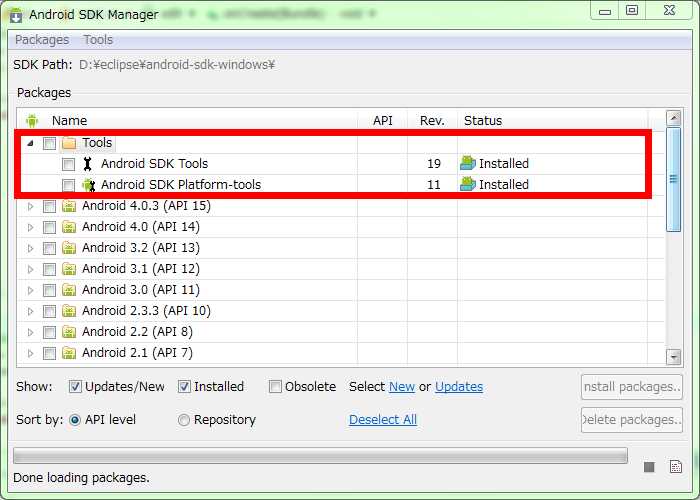Viewport: 700px width, 500px height.
Task: Expand the Android 2.3.3 (API 10) group
Action: coord(30,311)
